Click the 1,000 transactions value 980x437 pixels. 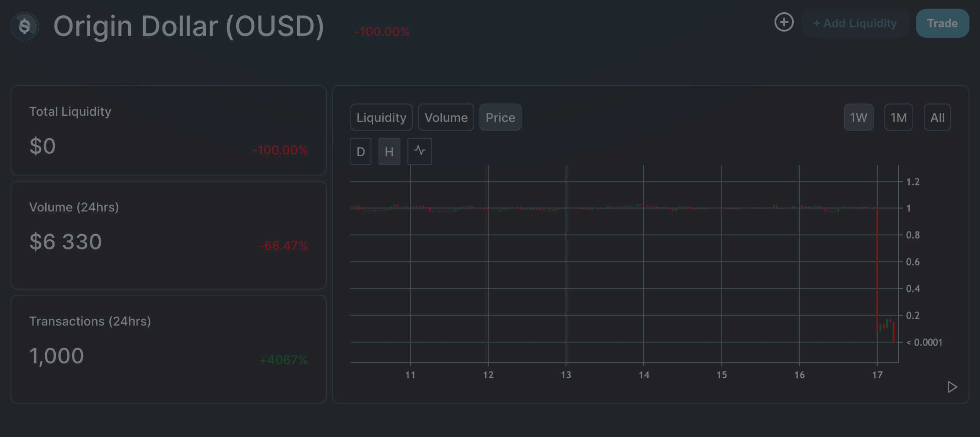pos(56,356)
